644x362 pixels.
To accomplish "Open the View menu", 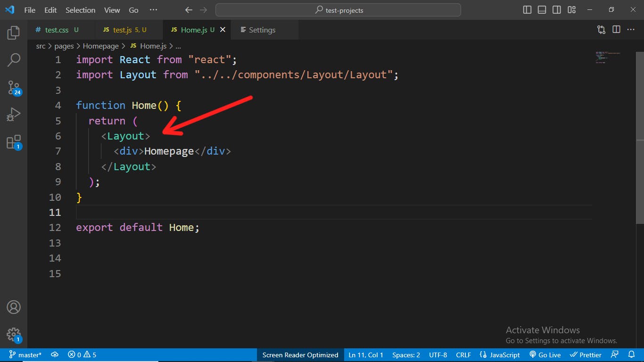I will pos(112,10).
